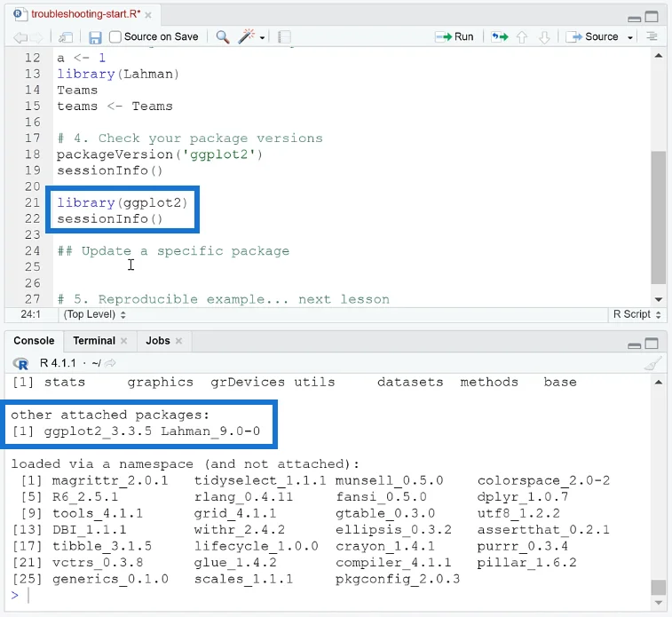Close the Jobs tab
Screen dimensions: 672x617
point(178,341)
